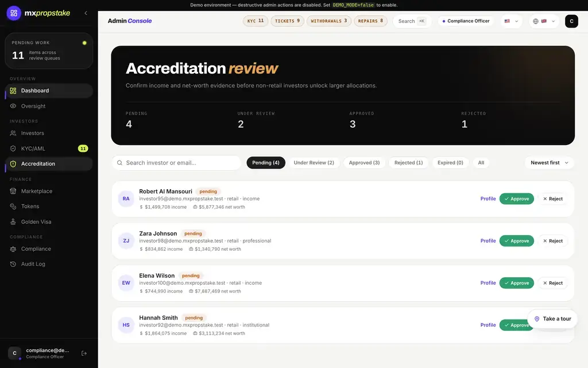Viewport: 588px width, 368px height.
Task: Open Dashboard from the sidebar
Action: pyautogui.click(x=49, y=90)
